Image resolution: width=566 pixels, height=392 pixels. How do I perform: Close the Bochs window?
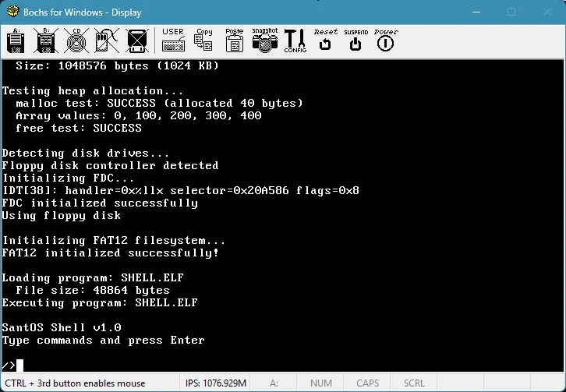tap(547, 12)
